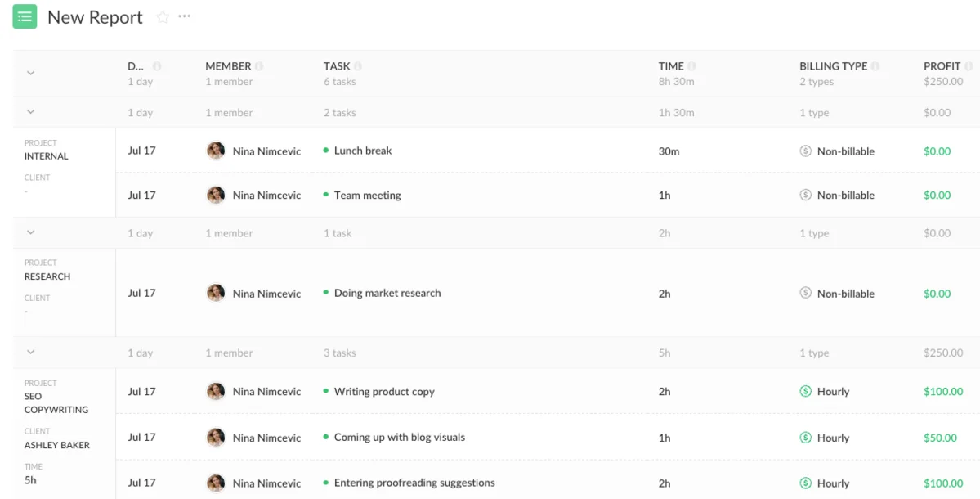The width and height of the screenshot is (980, 499).
Task: Click the info icon next to date column header
Action: [157, 66]
